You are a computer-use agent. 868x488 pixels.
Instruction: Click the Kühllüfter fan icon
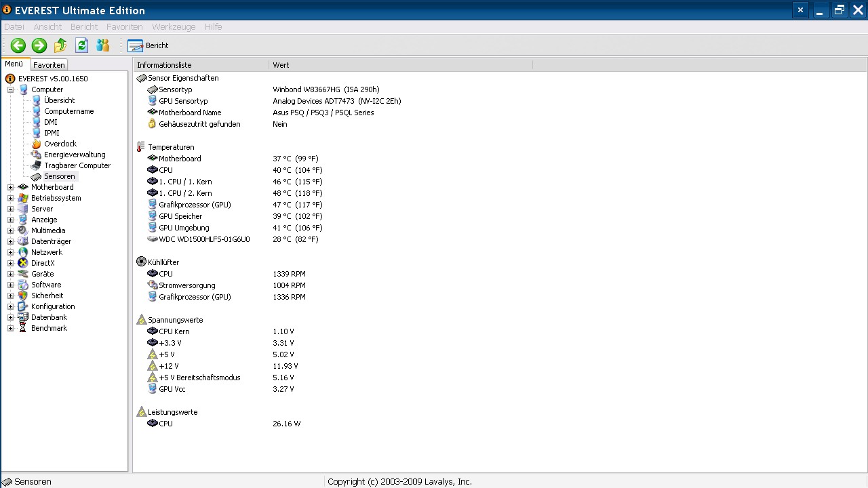pos(141,262)
